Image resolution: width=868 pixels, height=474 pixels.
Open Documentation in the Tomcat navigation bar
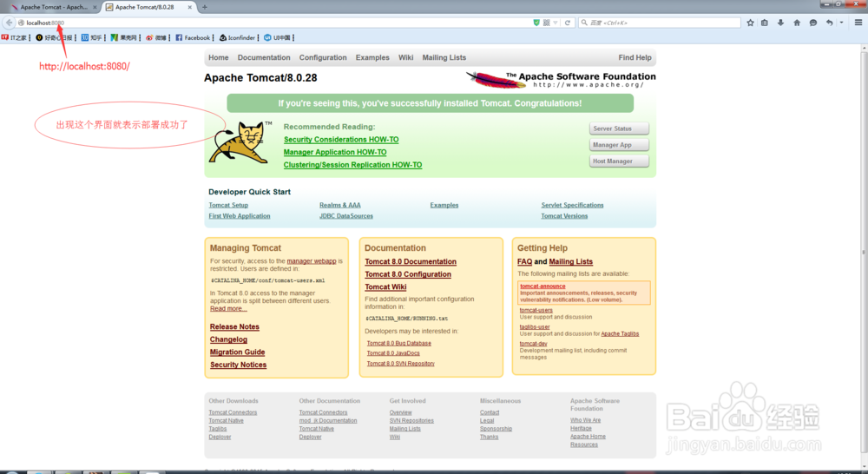tap(264, 57)
